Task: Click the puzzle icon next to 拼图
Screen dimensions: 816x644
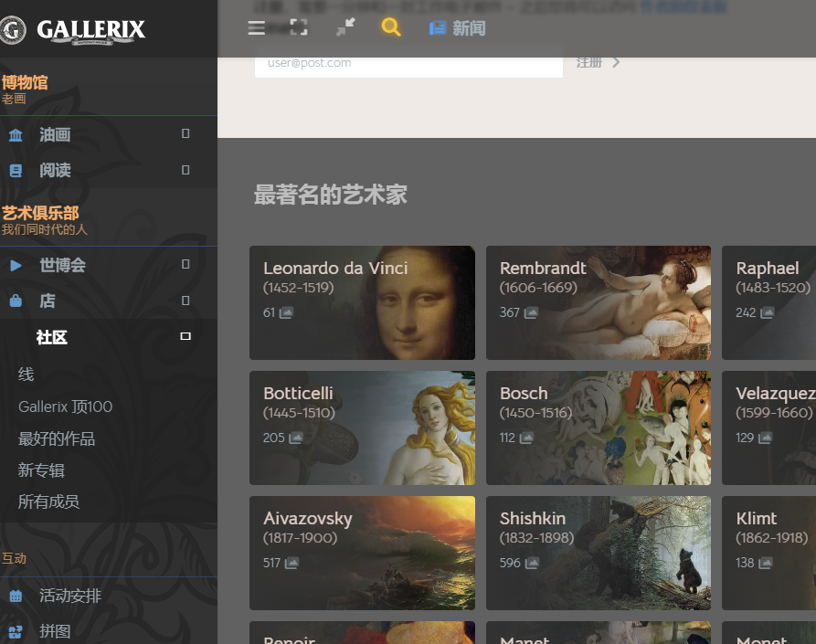Action: (x=16, y=631)
